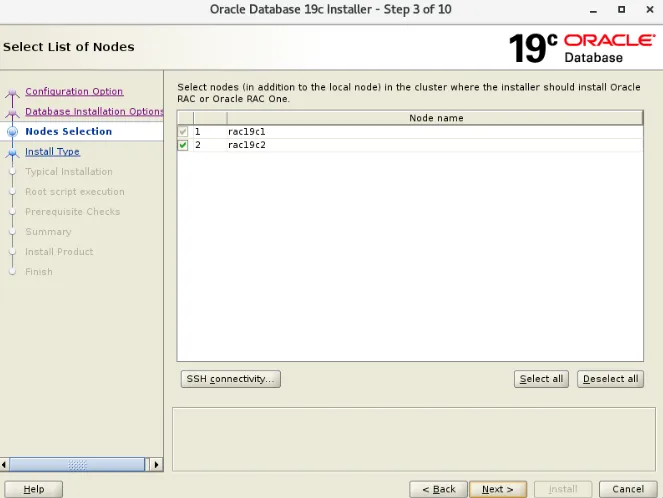Uncheck the checkbox for node rac19c2

coord(183,145)
